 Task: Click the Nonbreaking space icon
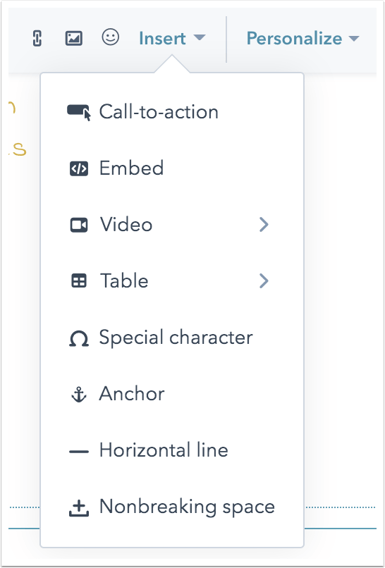coord(79,508)
